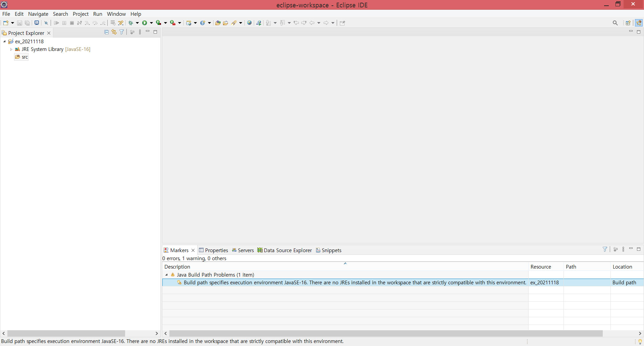Select the Java EE perspective button
Screen dimensions: 644x346
coord(639,23)
